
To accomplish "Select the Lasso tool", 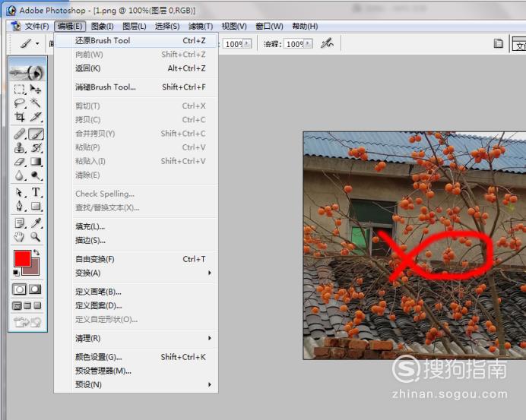I will pos(20,103).
